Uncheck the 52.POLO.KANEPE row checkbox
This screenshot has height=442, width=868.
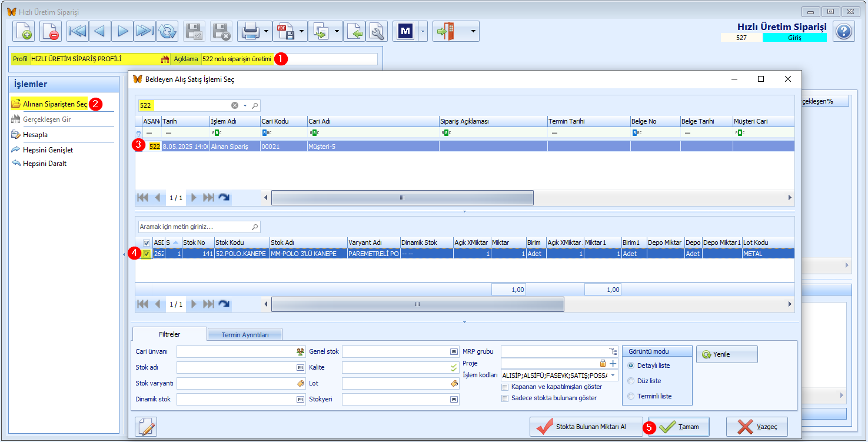(147, 254)
